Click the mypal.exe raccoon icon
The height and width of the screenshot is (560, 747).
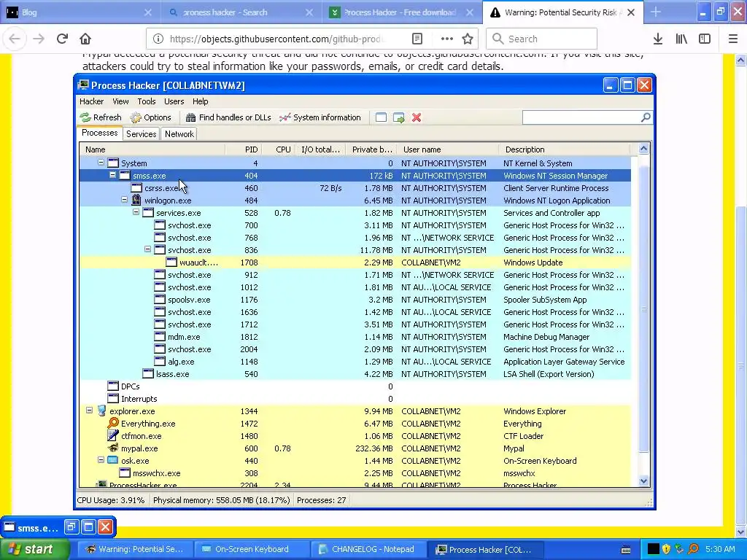(x=113, y=448)
